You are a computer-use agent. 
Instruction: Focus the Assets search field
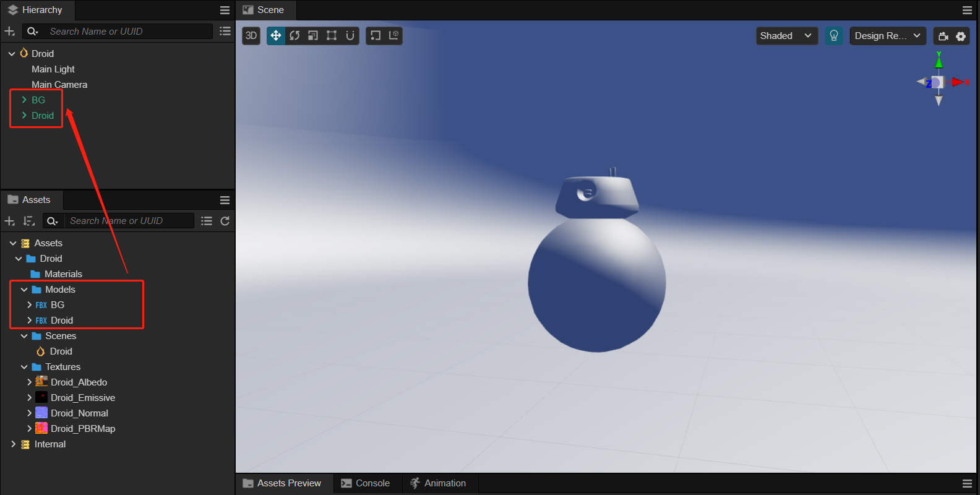click(x=129, y=221)
